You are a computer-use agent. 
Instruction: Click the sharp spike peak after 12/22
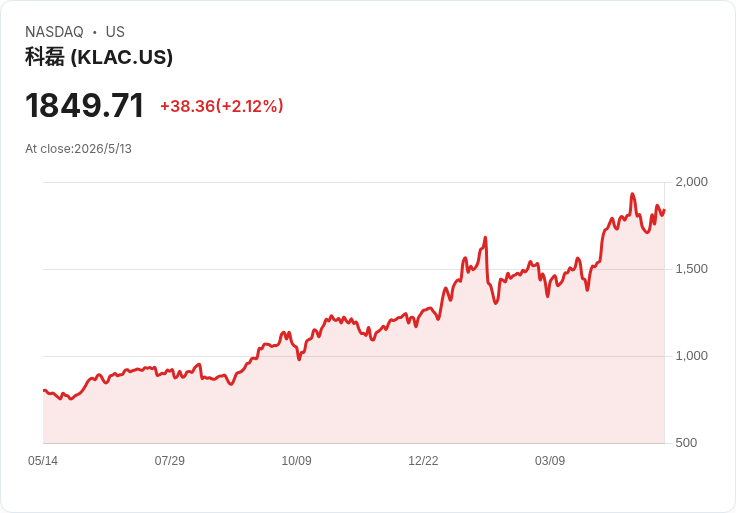coord(485,237)
